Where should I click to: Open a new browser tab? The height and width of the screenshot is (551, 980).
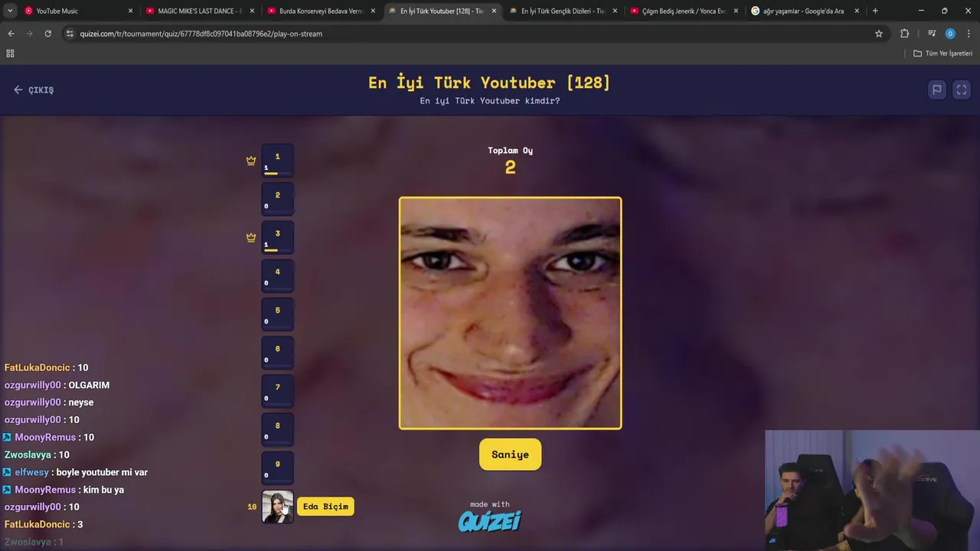(x=875, y=11)
